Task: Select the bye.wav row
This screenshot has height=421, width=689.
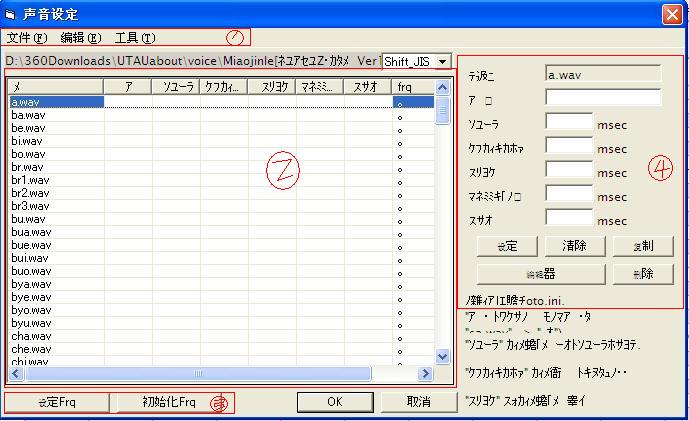Action: click(222, 298)
